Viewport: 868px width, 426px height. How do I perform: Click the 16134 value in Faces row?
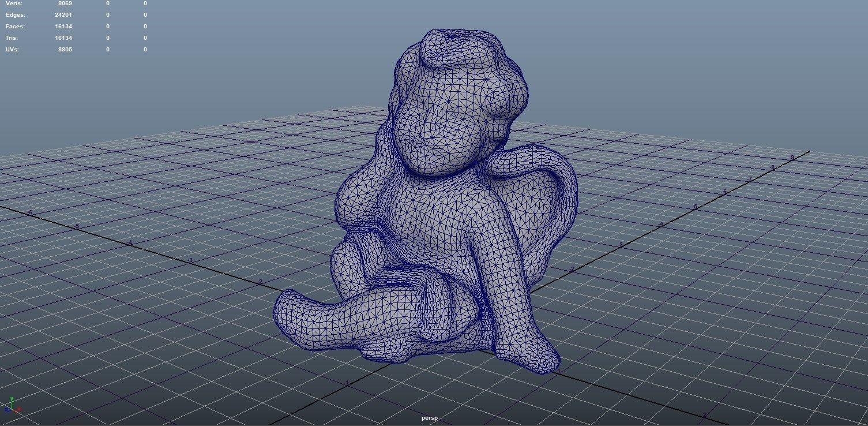(63, 27)
